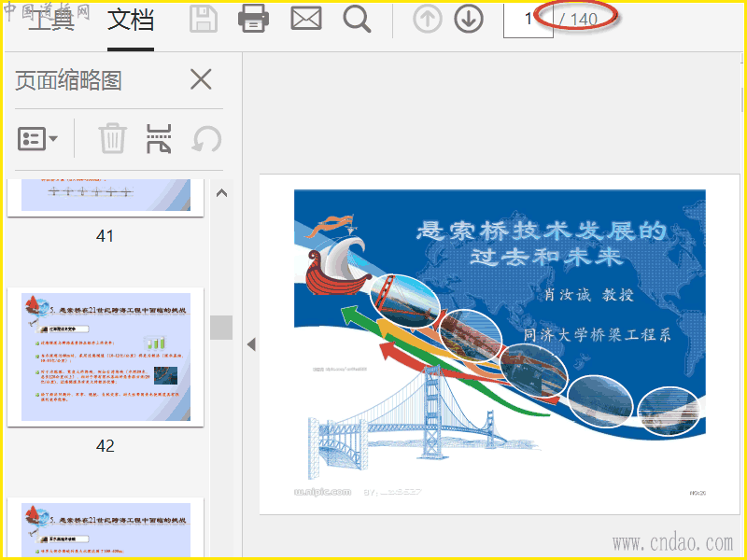
Task: Print the document with printer icon
Action: (253, 19)
